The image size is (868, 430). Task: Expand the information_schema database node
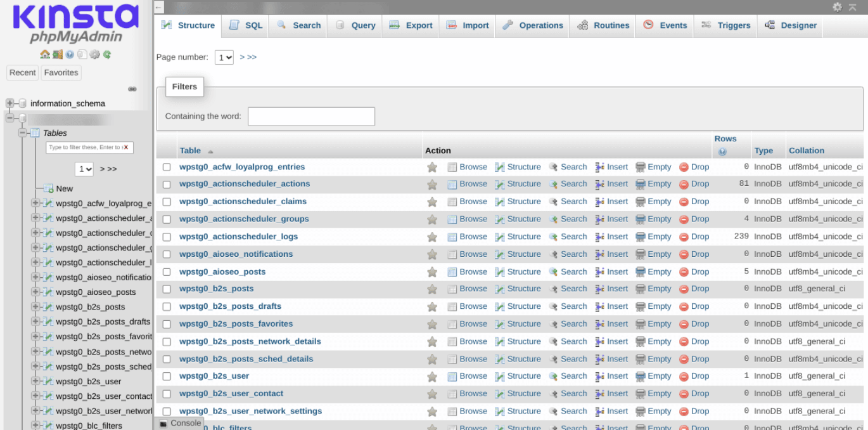pos(9,103)
